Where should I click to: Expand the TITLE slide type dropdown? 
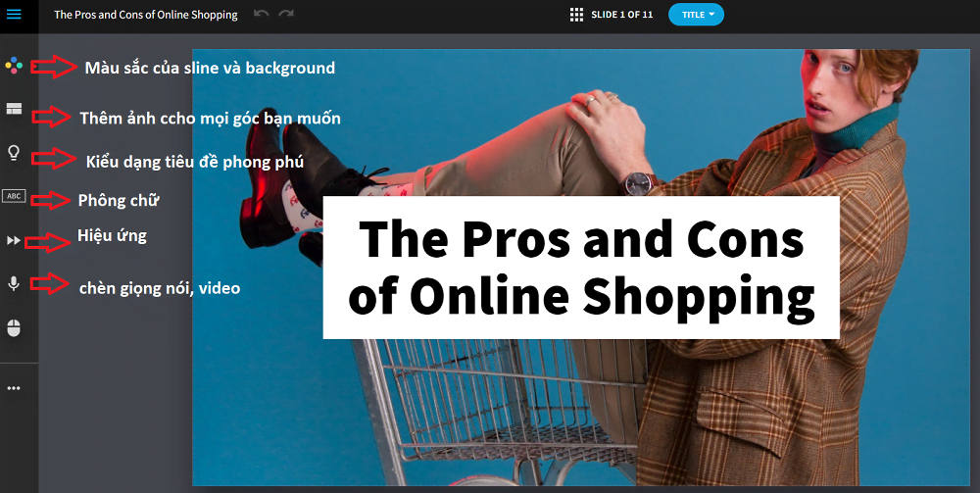(696, 15)
